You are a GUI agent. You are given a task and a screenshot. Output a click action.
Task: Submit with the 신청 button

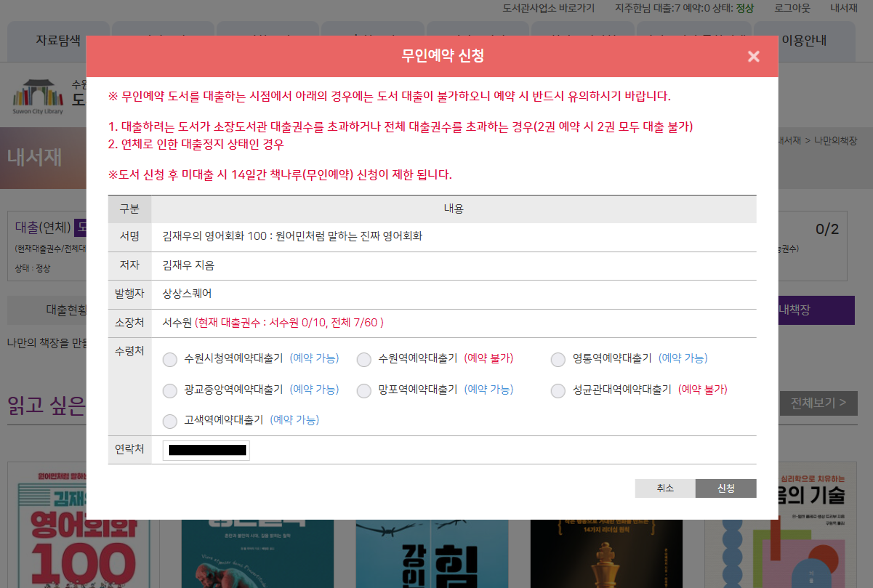coord(725,488)
